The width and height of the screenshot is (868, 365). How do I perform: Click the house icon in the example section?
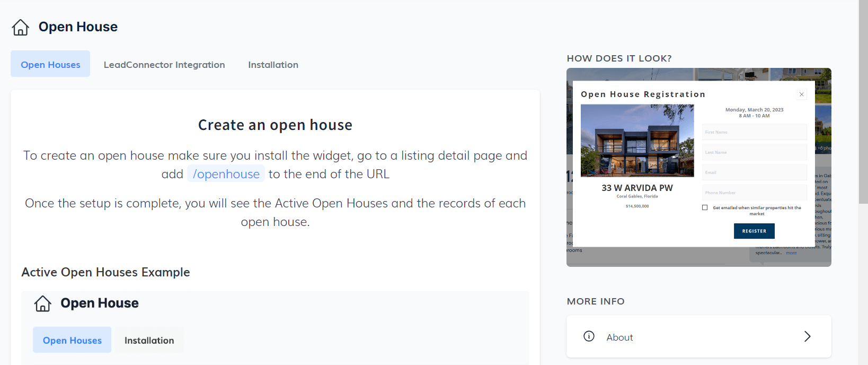pyautogui.click(x=43, y=303)
